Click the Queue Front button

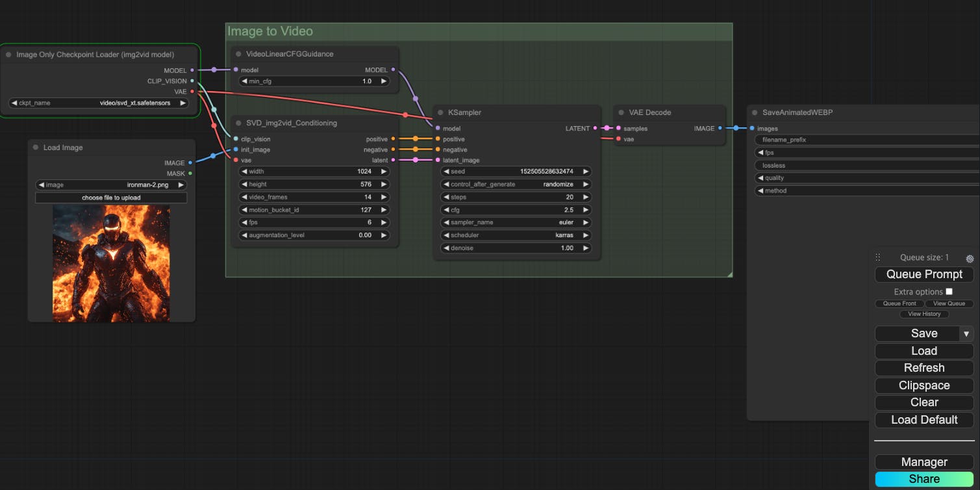(899, 303)
